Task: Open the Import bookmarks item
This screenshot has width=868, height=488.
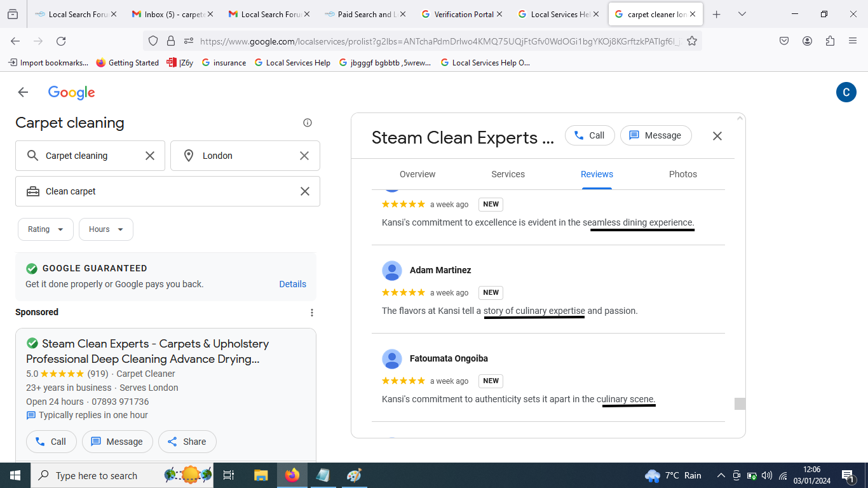Action: point(48,63)
